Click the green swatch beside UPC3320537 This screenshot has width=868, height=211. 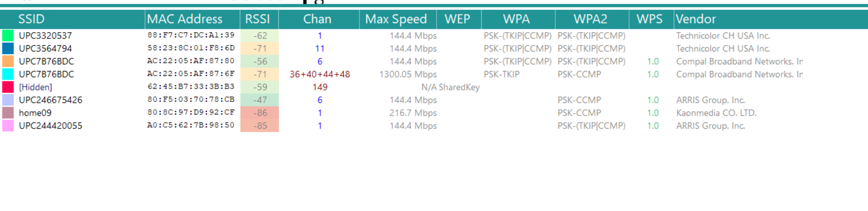(x=8, y=36)
